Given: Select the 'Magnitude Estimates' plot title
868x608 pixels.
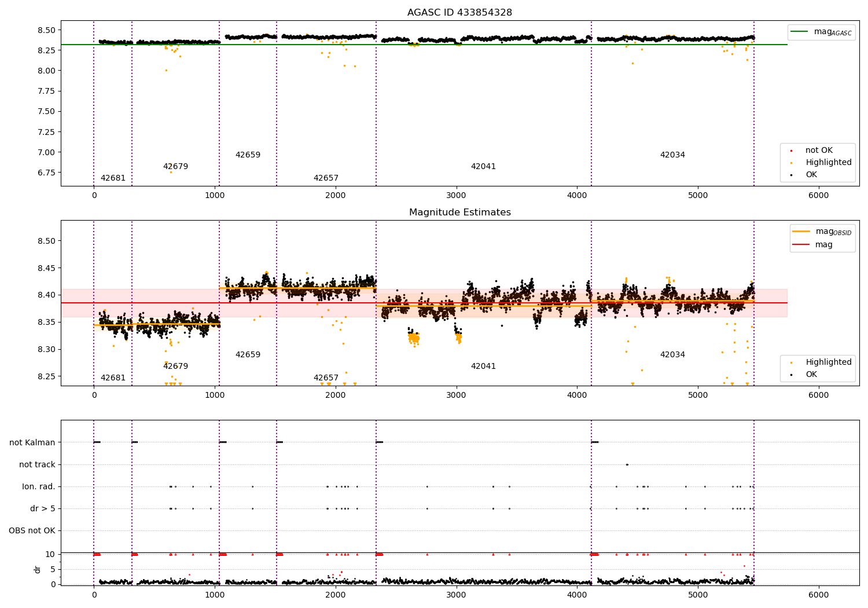Looking at the screenshot, I should pyautogui.click(x=459, y=213).
